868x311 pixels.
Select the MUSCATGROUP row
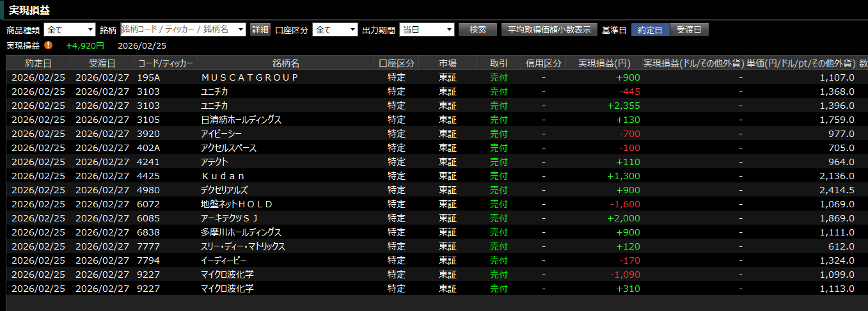coord(249,77)
